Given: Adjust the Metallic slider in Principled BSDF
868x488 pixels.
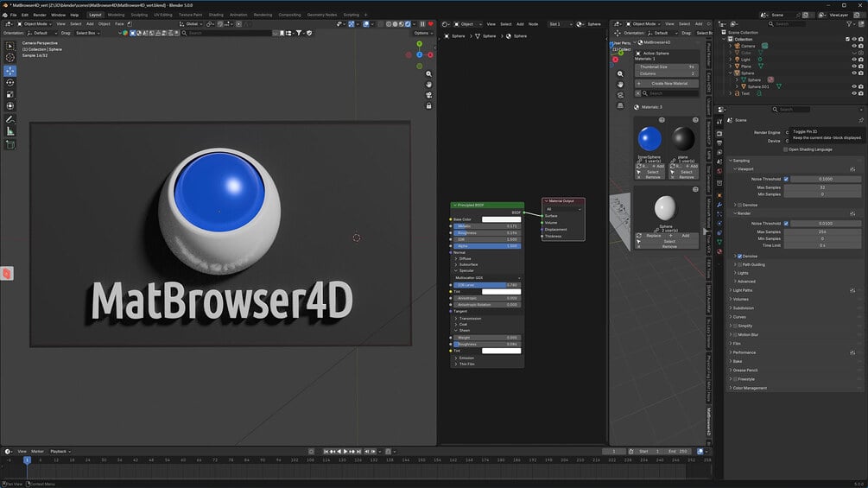Looking at the screenshot, I should tap(487, 225).
